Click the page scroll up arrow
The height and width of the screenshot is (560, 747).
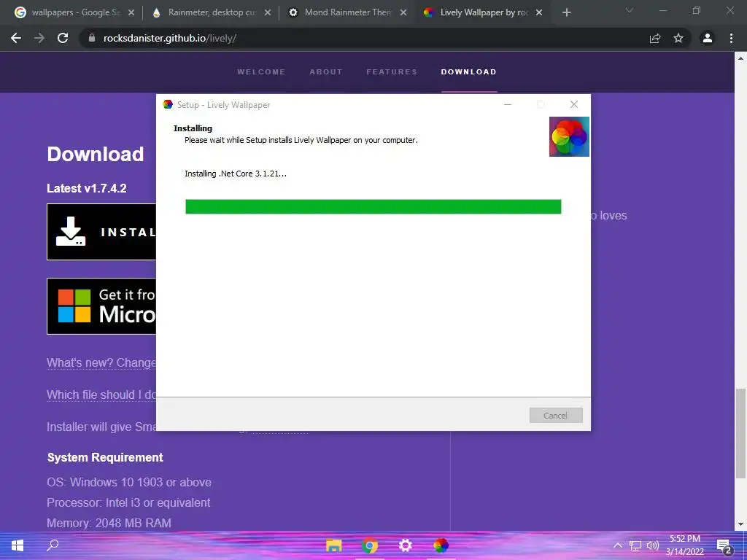coord(740,58)
